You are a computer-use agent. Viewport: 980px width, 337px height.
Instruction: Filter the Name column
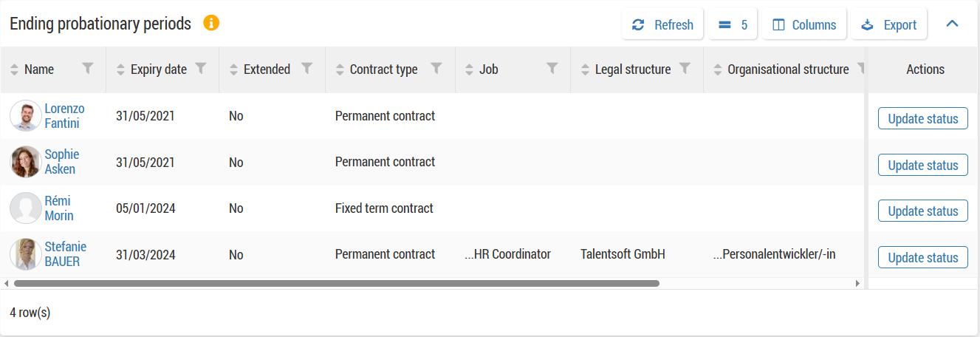88,69
